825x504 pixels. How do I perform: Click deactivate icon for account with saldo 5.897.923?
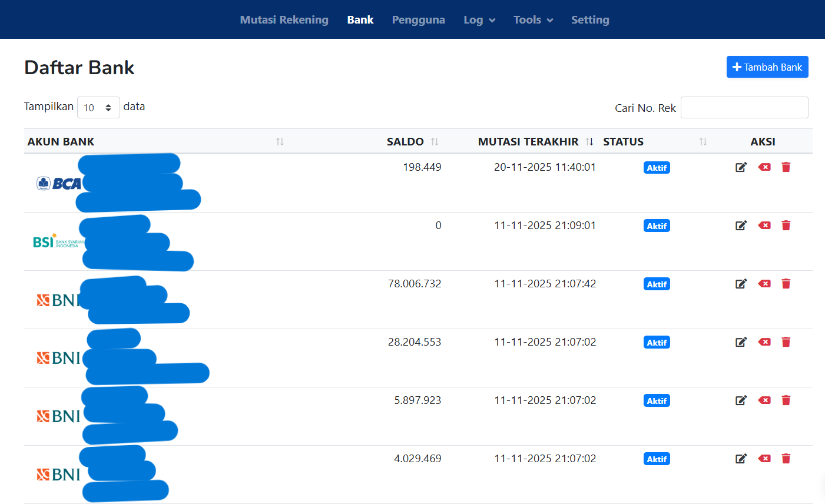[x=764, y=400]
